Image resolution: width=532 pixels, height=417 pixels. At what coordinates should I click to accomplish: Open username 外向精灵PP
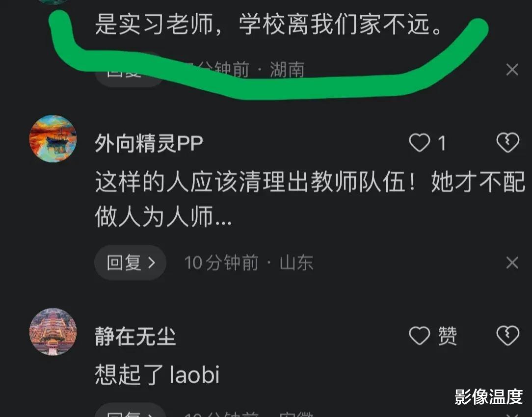(x=149, y=143)
